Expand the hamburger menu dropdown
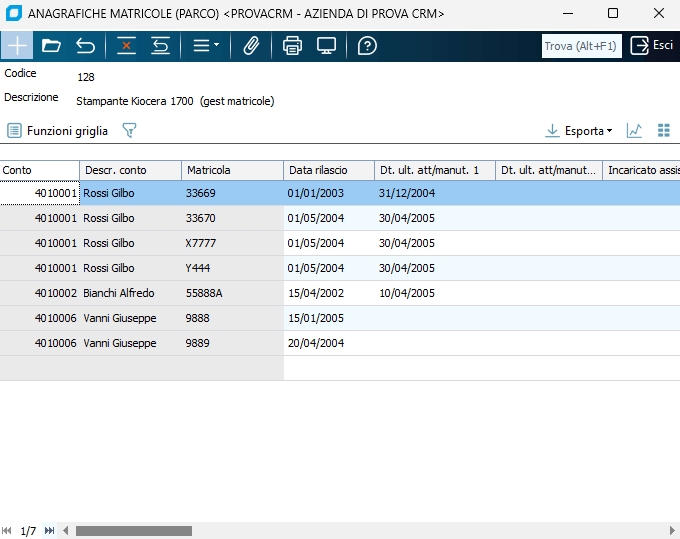Image resolution: width=680 pixels, height=539 pixels. tap(206, 46)
